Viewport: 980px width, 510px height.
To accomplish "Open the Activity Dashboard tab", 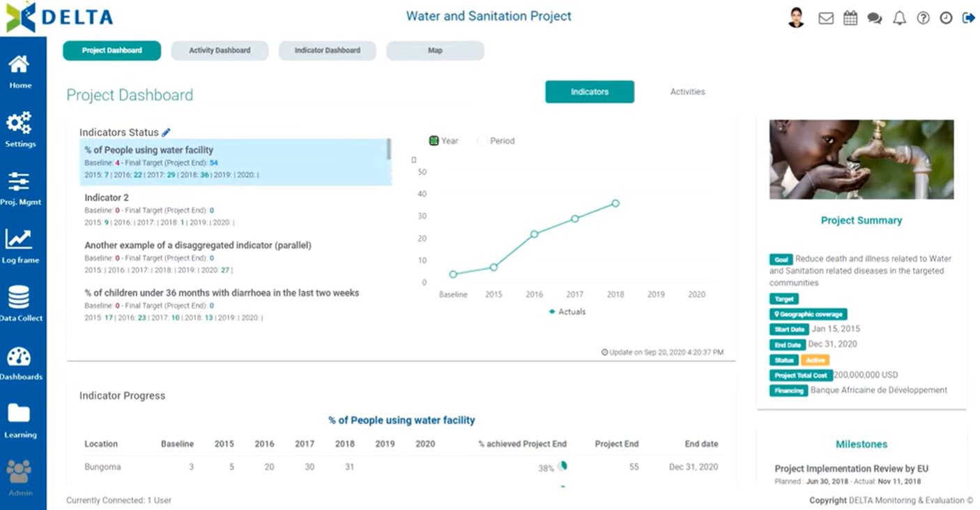I will pyautogui.click(x=220, y=50).
